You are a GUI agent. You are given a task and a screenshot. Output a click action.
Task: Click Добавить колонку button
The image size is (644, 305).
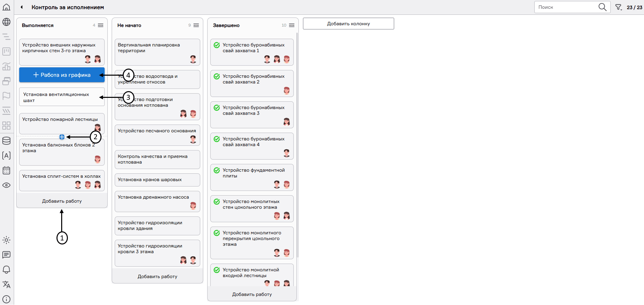pos(348,24)
